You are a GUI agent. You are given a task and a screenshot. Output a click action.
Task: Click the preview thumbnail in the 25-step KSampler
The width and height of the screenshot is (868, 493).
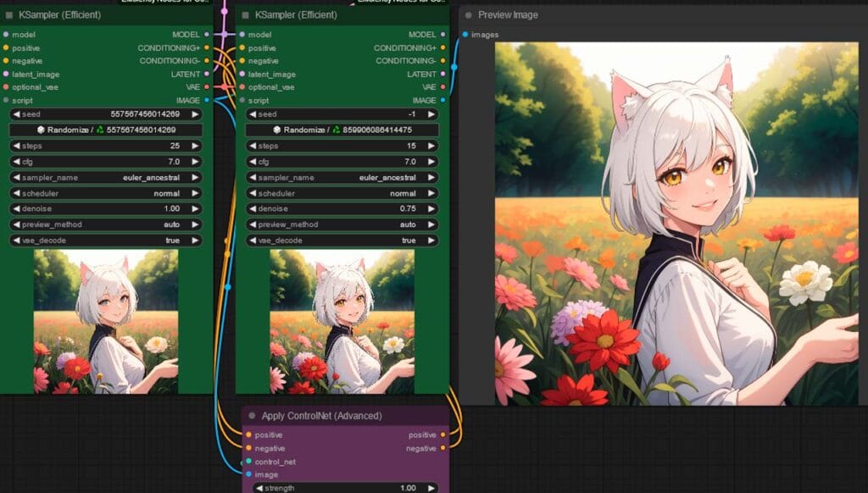pyautogui.click(x=106, y=322)
